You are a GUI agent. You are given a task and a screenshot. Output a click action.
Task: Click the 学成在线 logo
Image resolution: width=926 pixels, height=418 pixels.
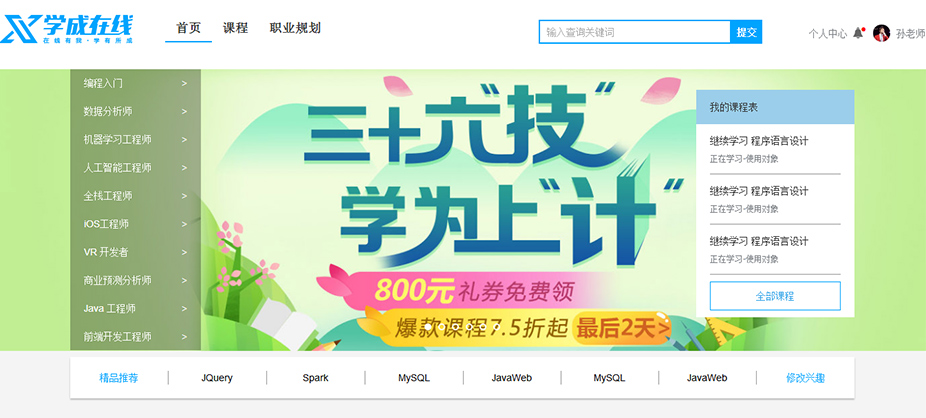pyautogui.click(x=67, y=30)
